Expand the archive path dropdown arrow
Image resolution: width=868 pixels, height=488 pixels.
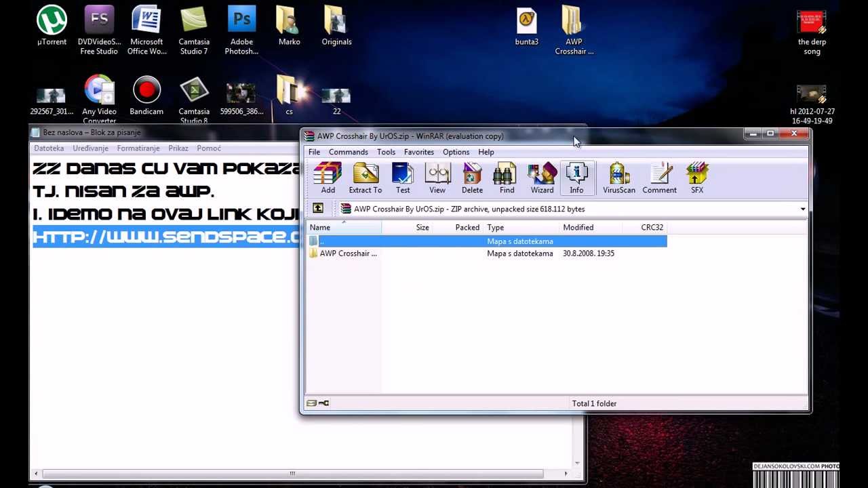(x=802, y=209)
